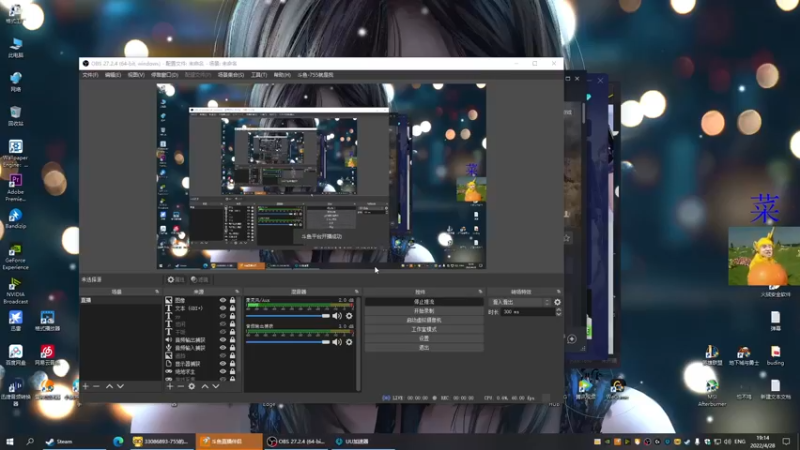Toggle visibility of 图像 source
This screenshot has height=450, width=800.
(x=222, y=301)
